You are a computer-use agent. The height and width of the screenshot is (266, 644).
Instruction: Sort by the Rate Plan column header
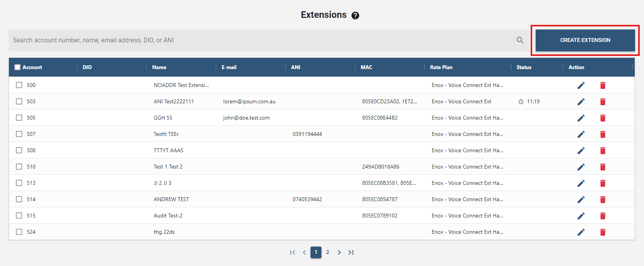[441, 67]
